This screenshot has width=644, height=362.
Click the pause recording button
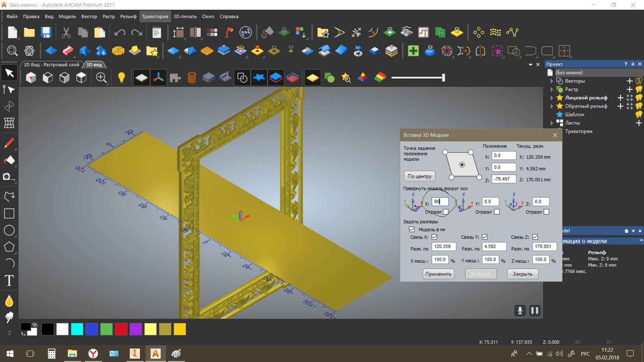pos(535,310)
